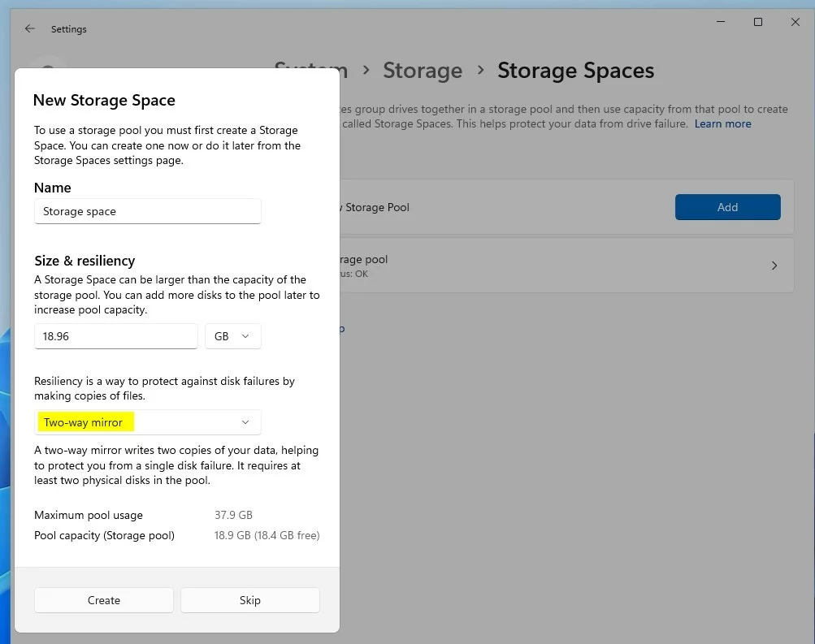
Task: Click the New Storage Space dialog title
Action: (x=104, y=100)
